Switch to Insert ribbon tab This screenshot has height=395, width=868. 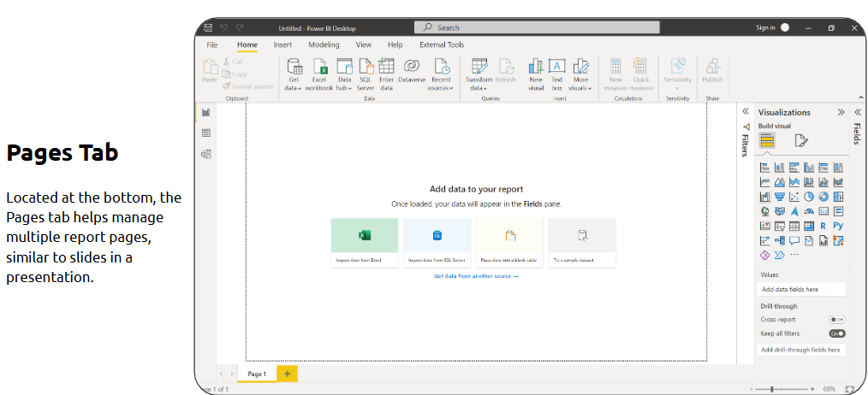(282, 44)
